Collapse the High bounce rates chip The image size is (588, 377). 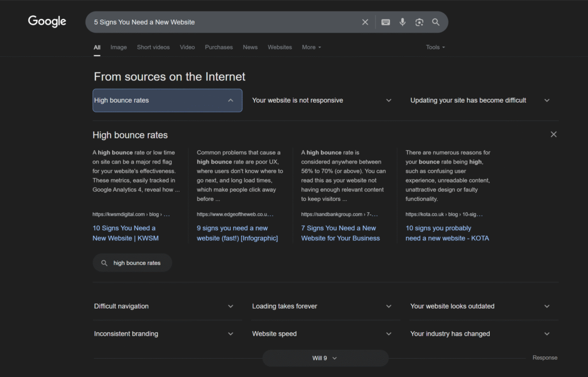[167, 100]
